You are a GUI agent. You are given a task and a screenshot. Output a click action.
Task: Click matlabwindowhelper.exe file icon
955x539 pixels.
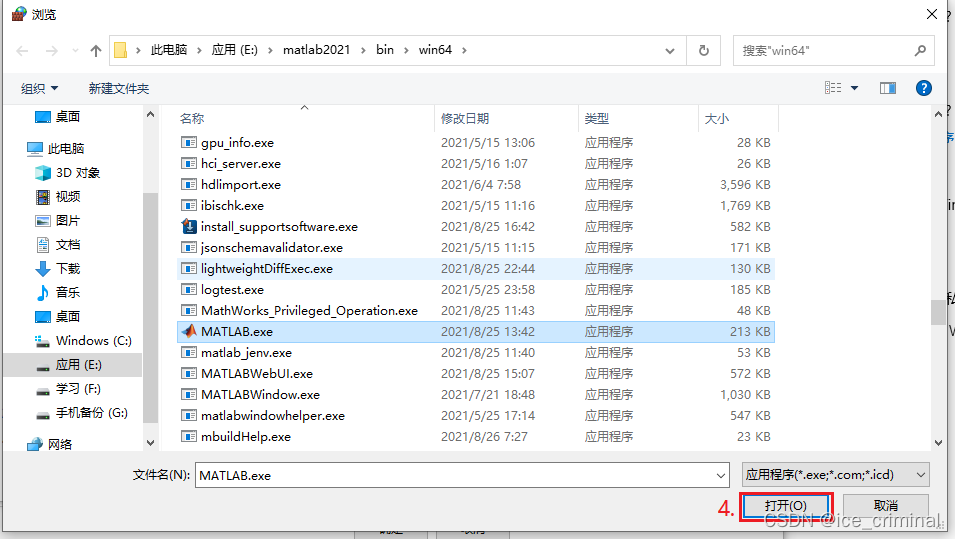click(189, 415)
